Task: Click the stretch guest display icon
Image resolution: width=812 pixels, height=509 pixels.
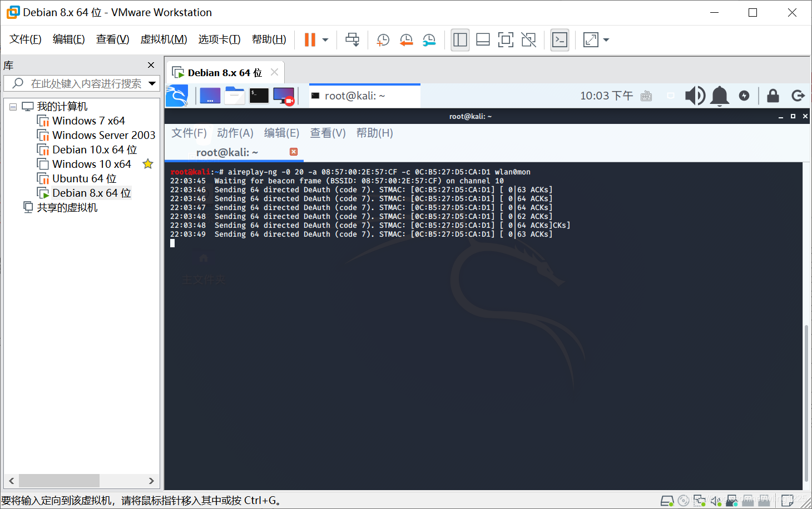Action: point(591,39)
